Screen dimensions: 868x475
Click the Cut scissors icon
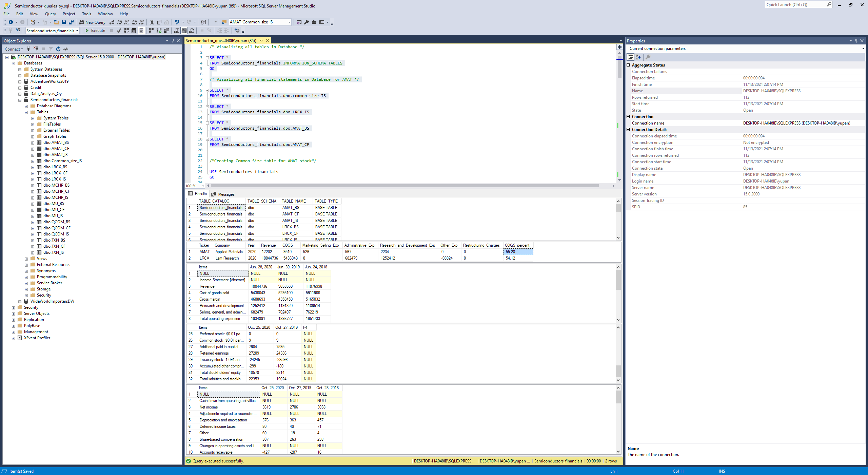(x=152, y=22)
